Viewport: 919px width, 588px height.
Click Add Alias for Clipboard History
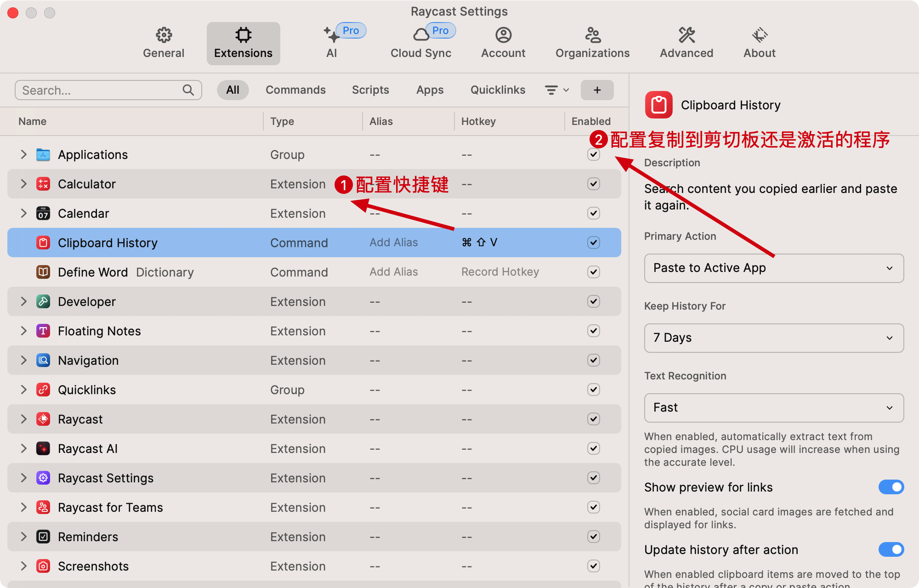tap(394, 243)
